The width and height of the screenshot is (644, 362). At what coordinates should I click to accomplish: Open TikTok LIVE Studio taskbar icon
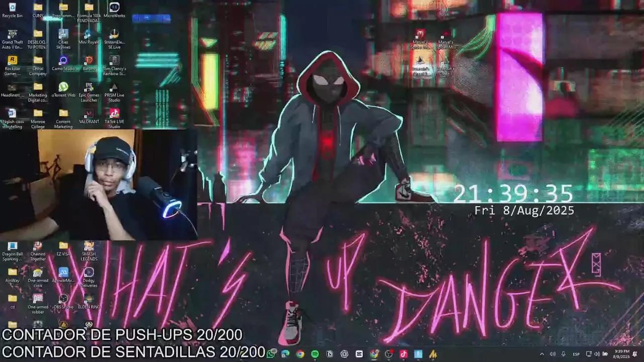[404, 354]
